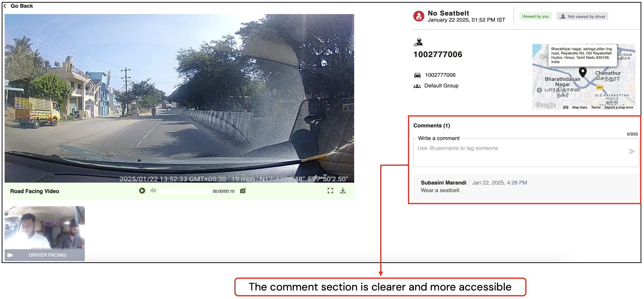Click the Not viewed by driver badge
Screen dimensions: 644x299
[582, 17]
